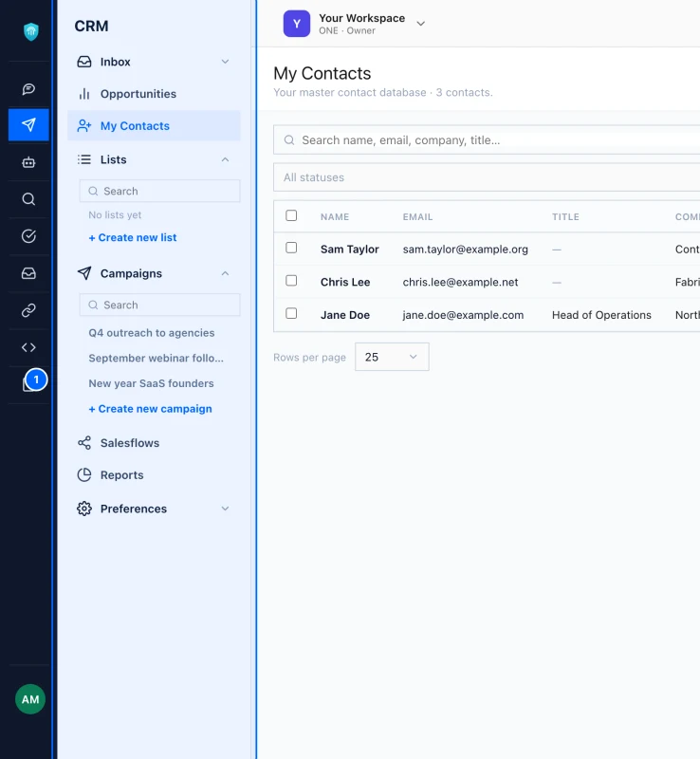Screen dimensions: 700x759
Task: Toggle the select-all contacts checkbox
Action: [x=291, y=215]
